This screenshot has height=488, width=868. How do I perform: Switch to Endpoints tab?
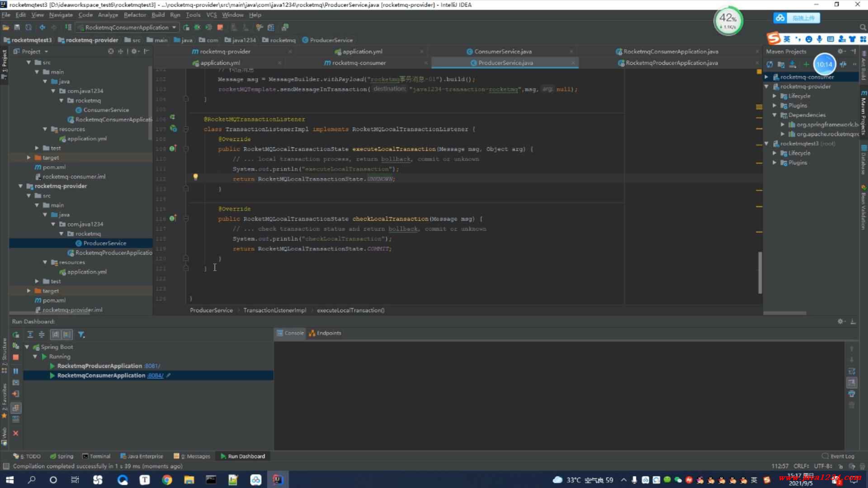tap(325, 333)
